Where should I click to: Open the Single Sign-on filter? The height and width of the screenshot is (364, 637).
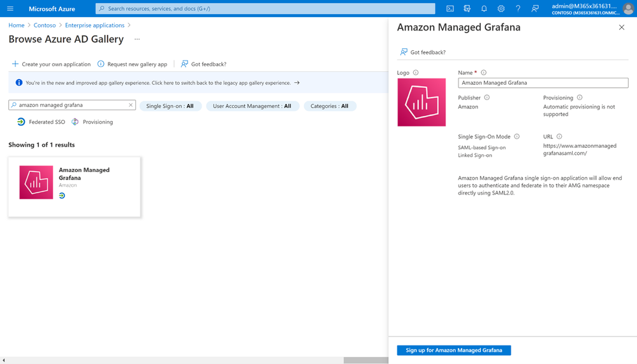point(171,106)
